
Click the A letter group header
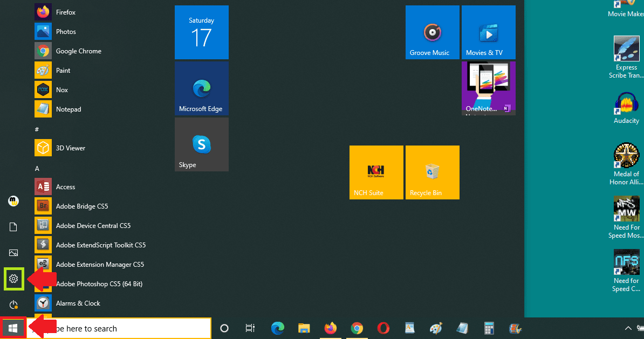coord(37,168)
